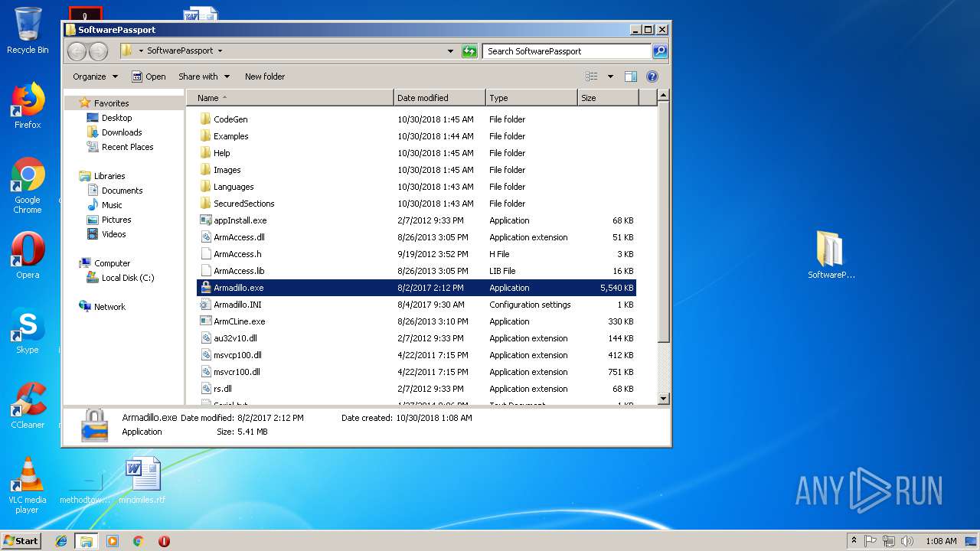Open mindmiles.rtf on desktop
This screenshot has width=980, height=551.
tap(142, 481)
